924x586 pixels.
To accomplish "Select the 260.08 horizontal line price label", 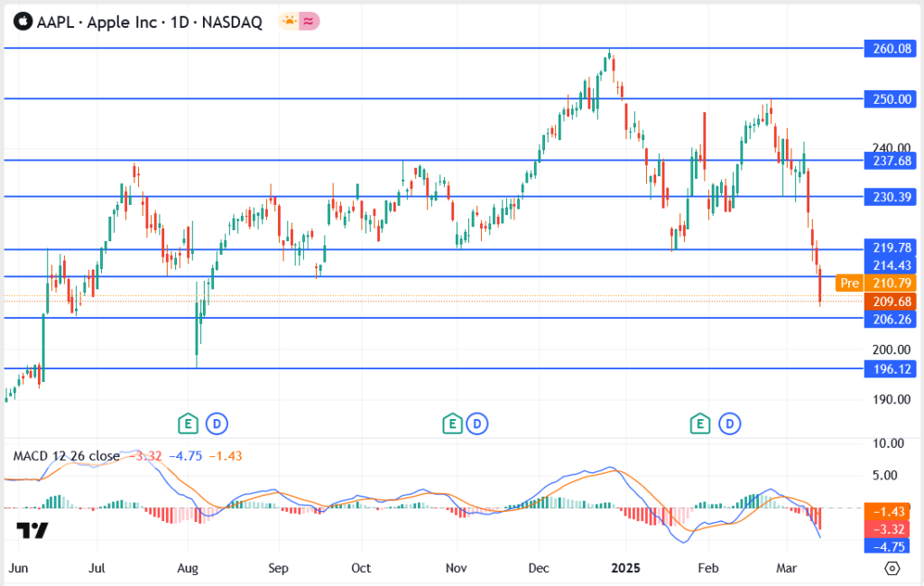I will pos(889,48).
